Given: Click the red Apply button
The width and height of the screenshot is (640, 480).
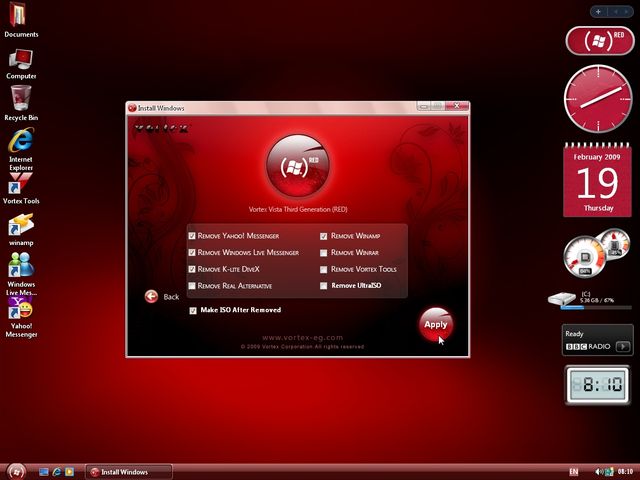Looking at the screenshot, I should click(436, 324).
